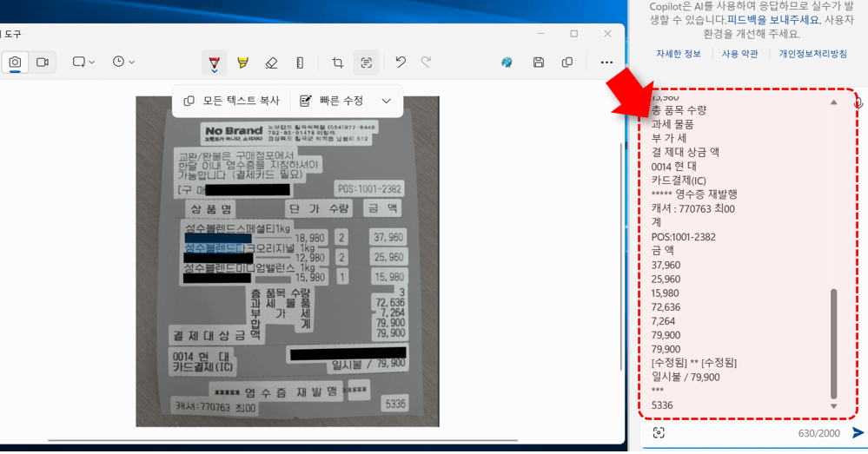Click scroll up arrow in Copilot textbox
The height and width of the screenshot is (454, 868).
[x=833, y=102]
